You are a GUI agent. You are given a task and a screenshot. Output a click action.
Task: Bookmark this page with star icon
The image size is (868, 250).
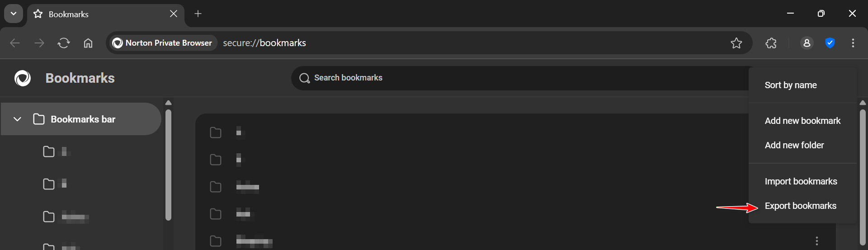pyautogui.click(x=736, y=43)
